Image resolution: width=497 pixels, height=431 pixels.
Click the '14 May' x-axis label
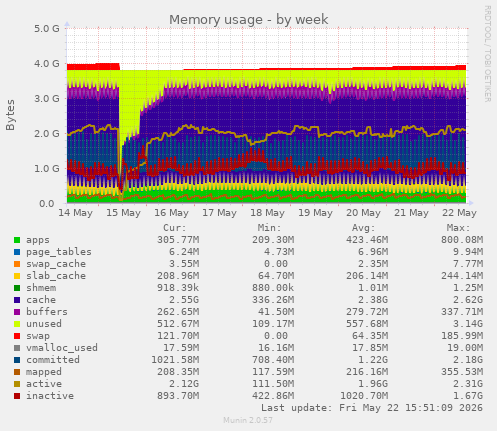(75, 213)
